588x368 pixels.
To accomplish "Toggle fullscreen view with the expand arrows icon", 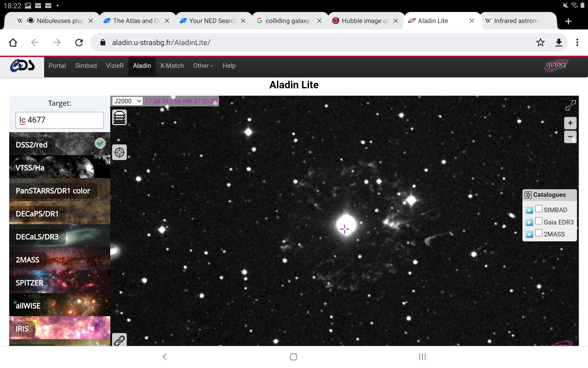I will 570,105.
